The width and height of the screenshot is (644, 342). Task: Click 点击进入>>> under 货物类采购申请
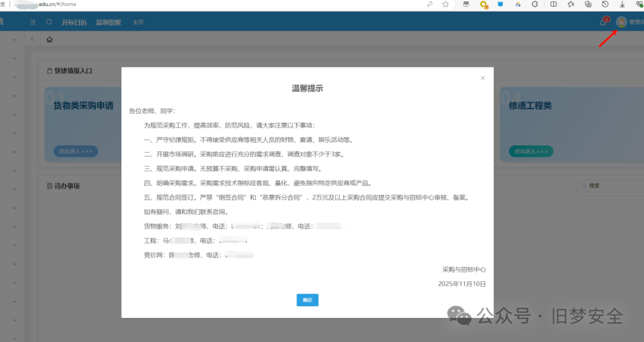[x=76, y=151]
